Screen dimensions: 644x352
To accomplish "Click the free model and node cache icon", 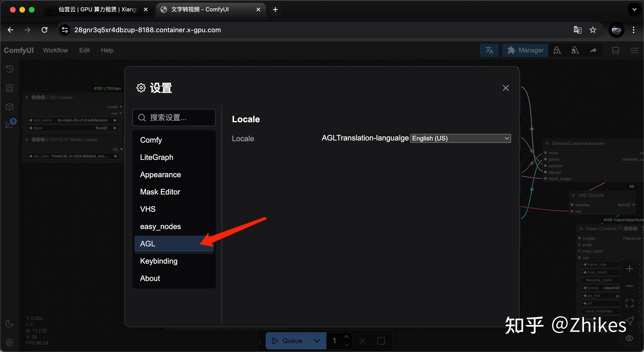I will (x=575, y=50).
